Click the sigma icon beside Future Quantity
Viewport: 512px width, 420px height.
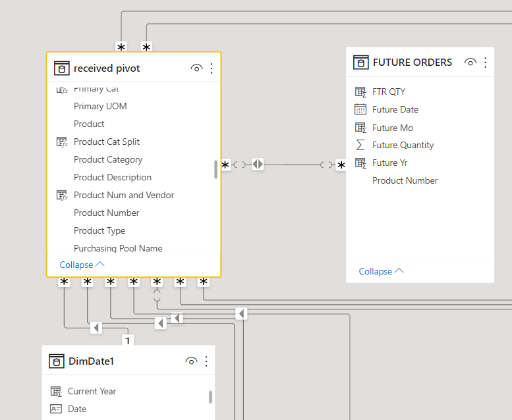(360, 145)
